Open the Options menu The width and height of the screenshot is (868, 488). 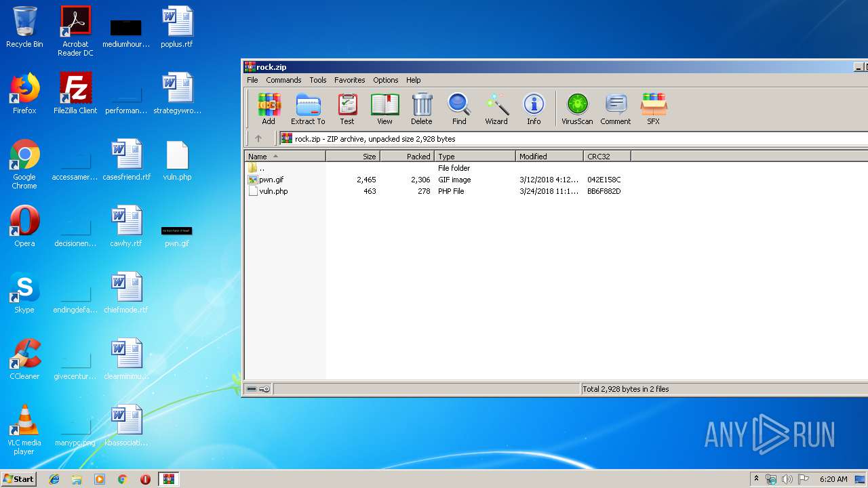pyautogui.click(x=386, y=80)
